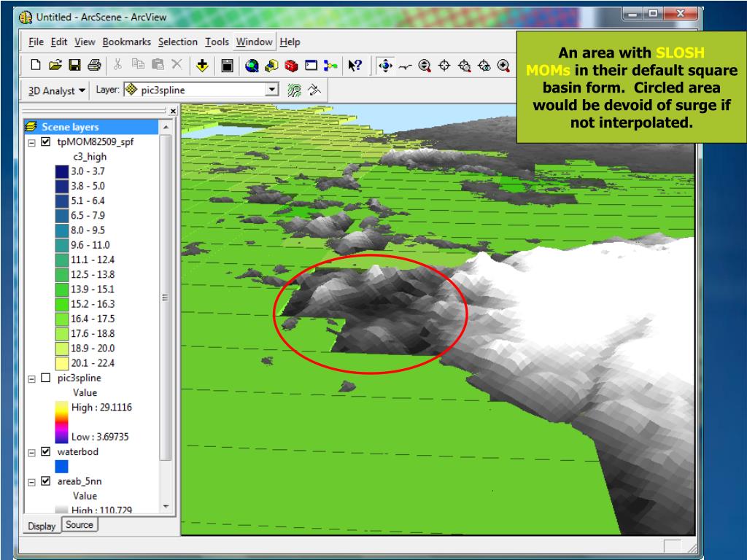Toggle the areab_5nn layer checkbox
Image resolution: width=747 pixels, height=560 pixels.
(46, 481)
